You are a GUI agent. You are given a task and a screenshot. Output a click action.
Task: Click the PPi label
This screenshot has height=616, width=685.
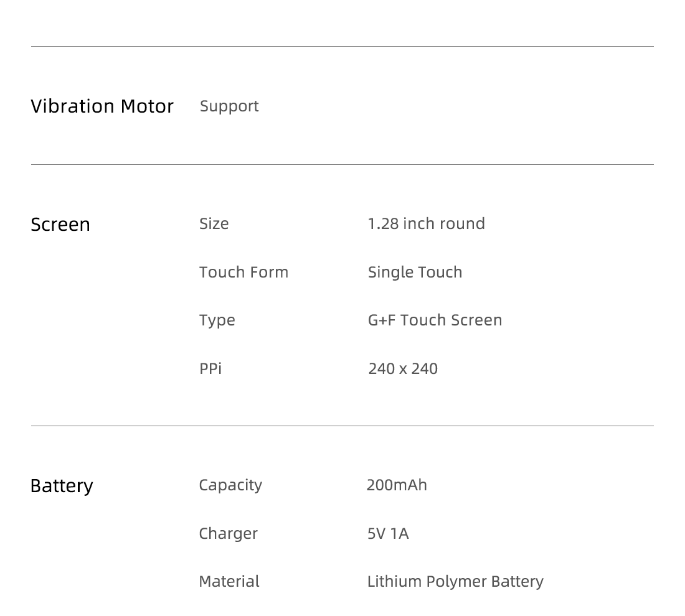(210, 368)
